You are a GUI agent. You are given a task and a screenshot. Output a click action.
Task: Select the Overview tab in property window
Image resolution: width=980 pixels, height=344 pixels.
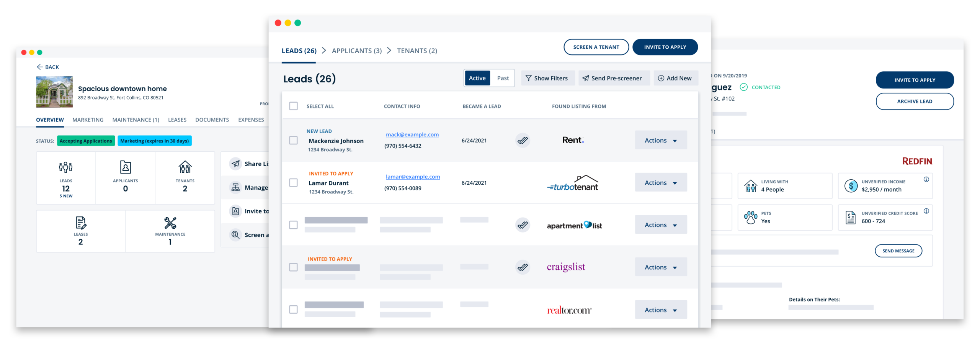(50, 120)
